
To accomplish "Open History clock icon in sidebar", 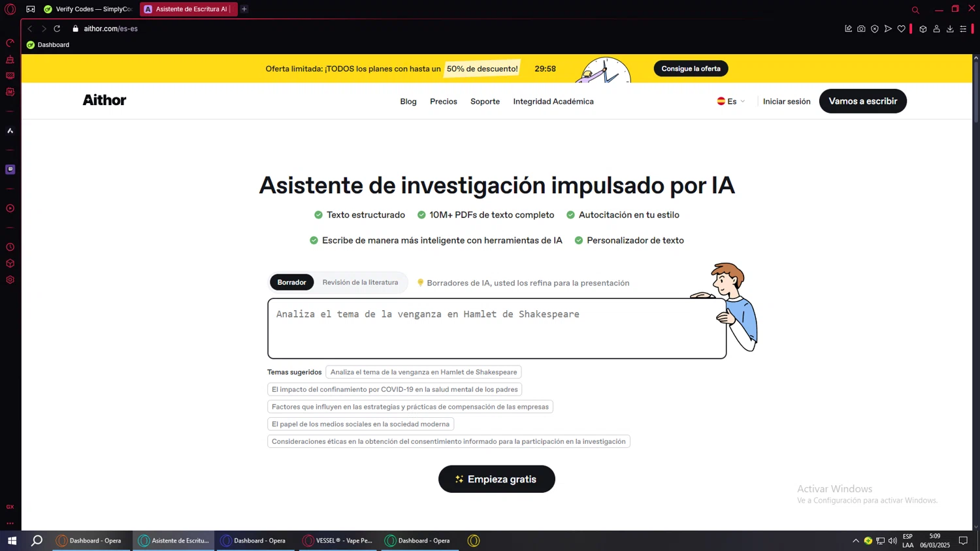I will point(10,247).
